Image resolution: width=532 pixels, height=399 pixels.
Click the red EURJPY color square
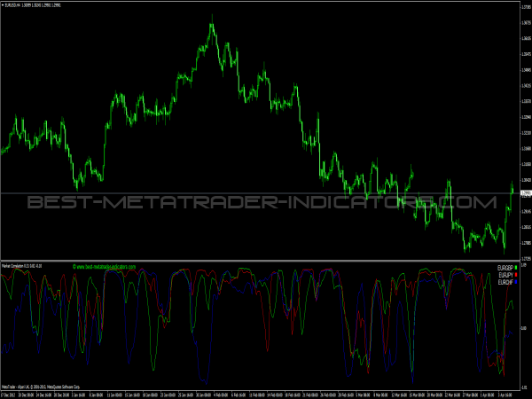tap(516, 275)
